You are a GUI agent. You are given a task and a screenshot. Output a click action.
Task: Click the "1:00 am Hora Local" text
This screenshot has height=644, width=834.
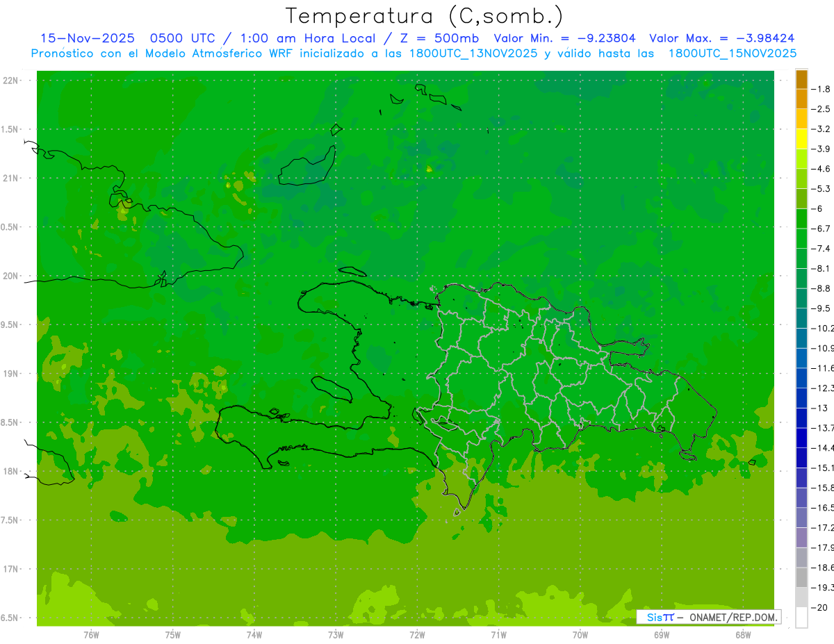click(x=308, y=38)
